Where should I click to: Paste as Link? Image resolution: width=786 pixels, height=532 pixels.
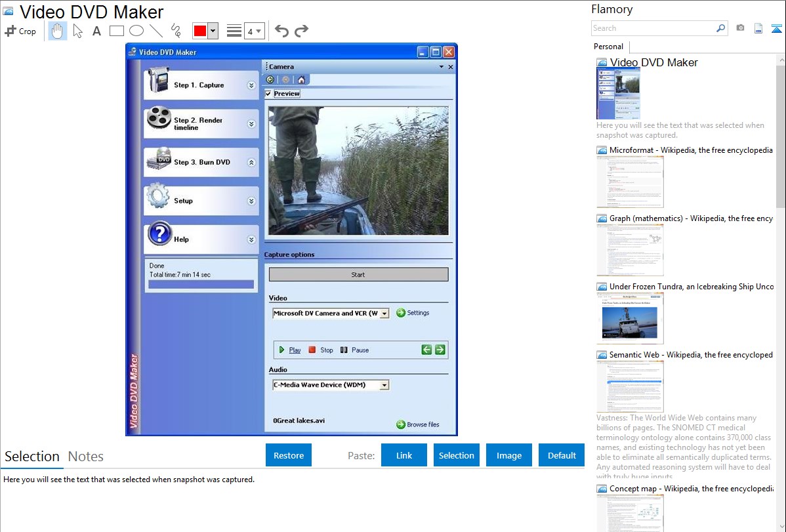point(404,455)
